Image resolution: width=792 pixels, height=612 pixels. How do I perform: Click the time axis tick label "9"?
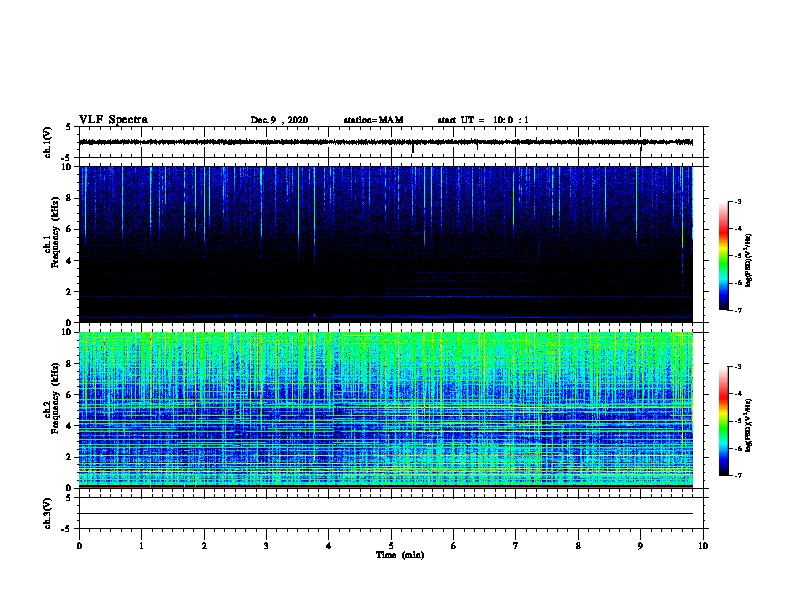(x=640, y=546)
